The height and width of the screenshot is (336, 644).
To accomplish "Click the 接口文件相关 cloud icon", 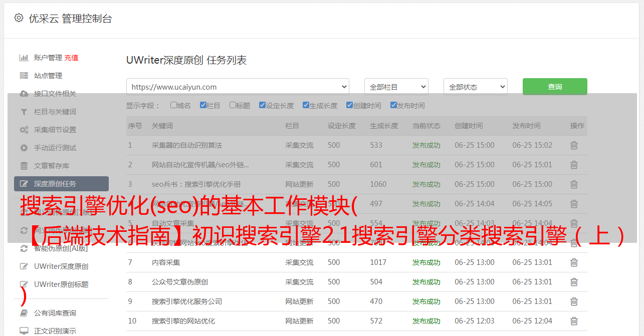I will point(24,94).
